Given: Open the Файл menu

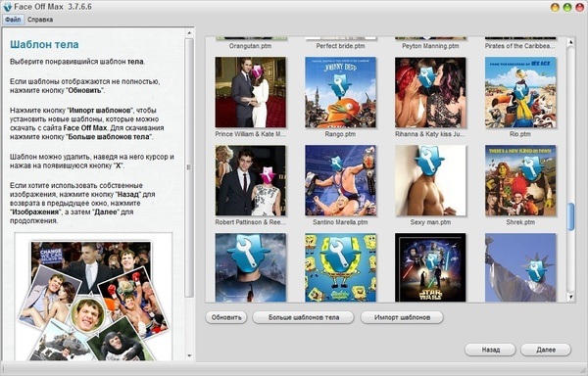Looking at the screenshot, I should tap(13, 20).
